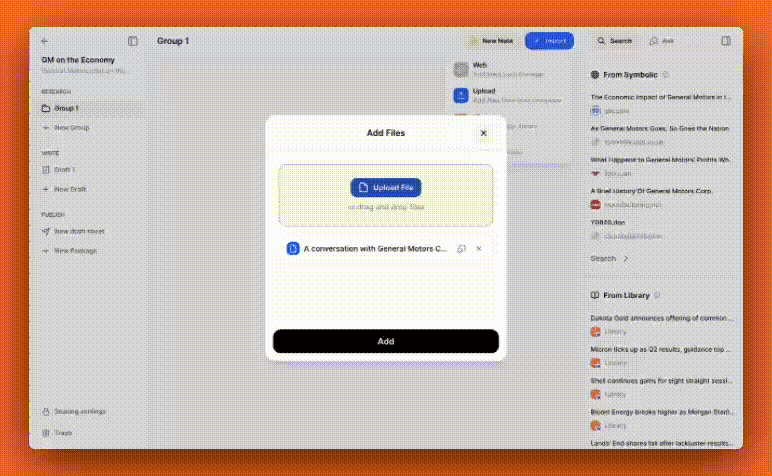Image resolution: width=772 pixels, height=476 pixels.
Task: Click Library source icon under Dakota Gold
Action: [x=595, y=332]
